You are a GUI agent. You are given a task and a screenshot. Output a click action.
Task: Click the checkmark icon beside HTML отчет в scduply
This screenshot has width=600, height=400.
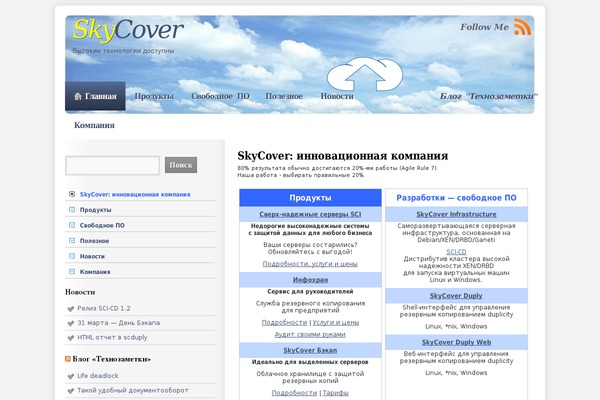[71, 338]
